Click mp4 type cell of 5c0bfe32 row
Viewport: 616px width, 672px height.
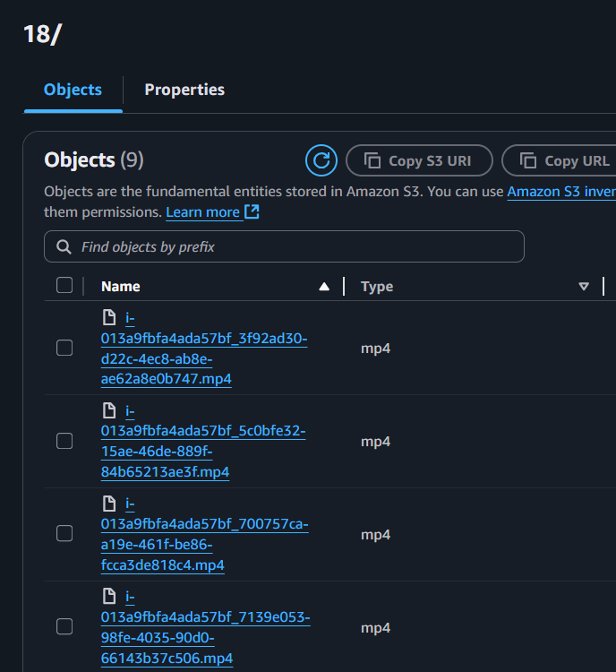coord(376,442)
